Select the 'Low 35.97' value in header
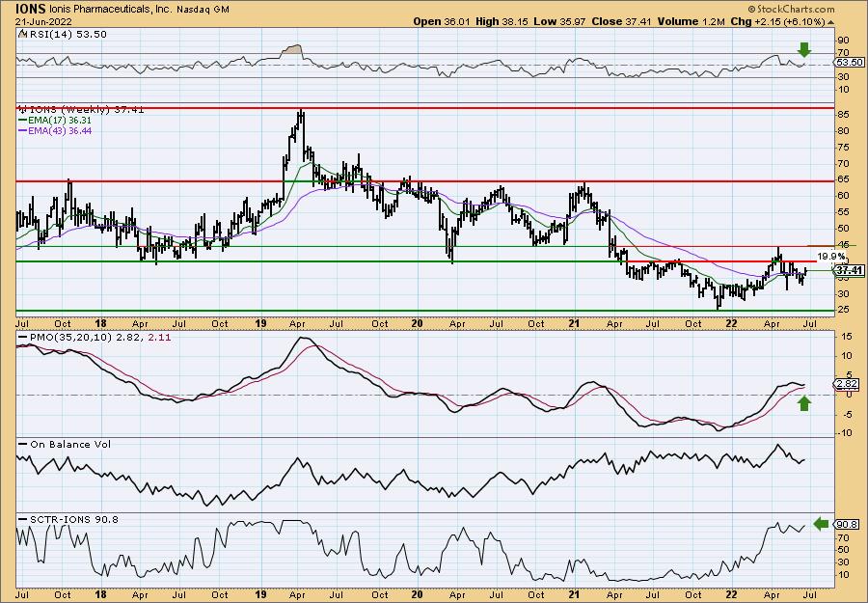 [x=559, y=21]
